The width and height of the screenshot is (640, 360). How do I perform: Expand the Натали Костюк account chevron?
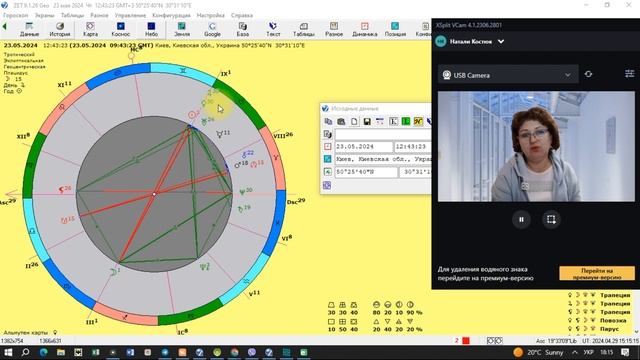(501, 41)
